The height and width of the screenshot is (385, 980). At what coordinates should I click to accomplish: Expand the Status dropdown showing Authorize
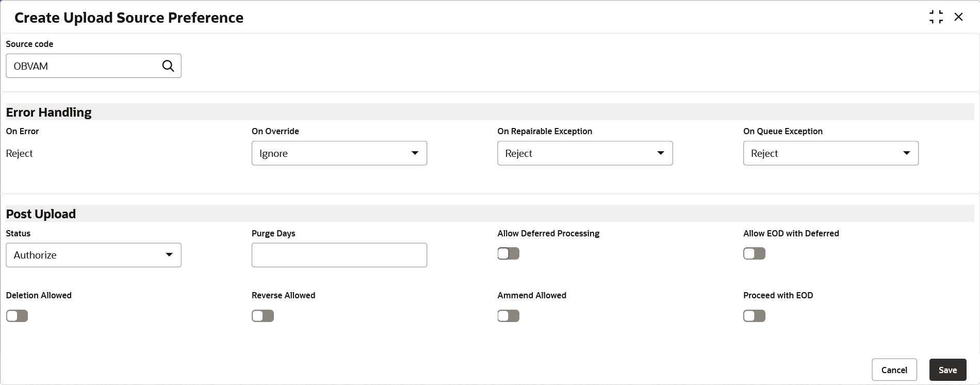pos(93,255)
